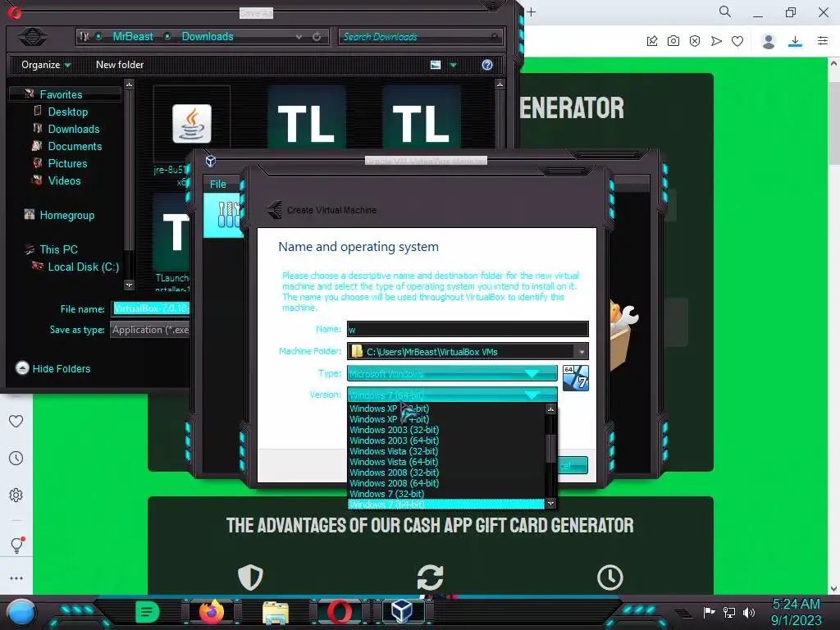Open the Opera profile account icon

tap(768, 41)
